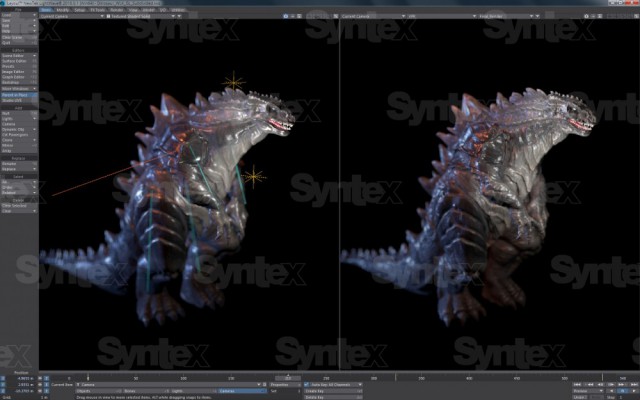Open the Final_Render dropdown in right viewport
The height and width of the screenshot is (400, 640).
(506, 16)
